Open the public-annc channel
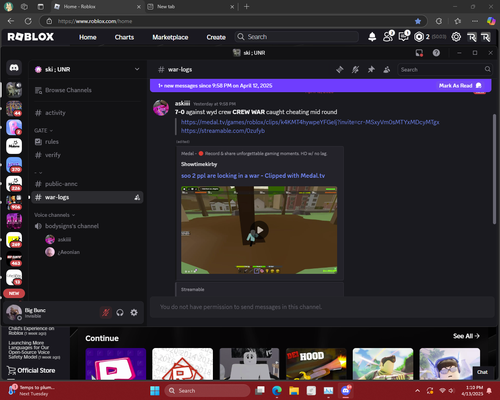The image size is (500, 400). (x=87, y=184)
